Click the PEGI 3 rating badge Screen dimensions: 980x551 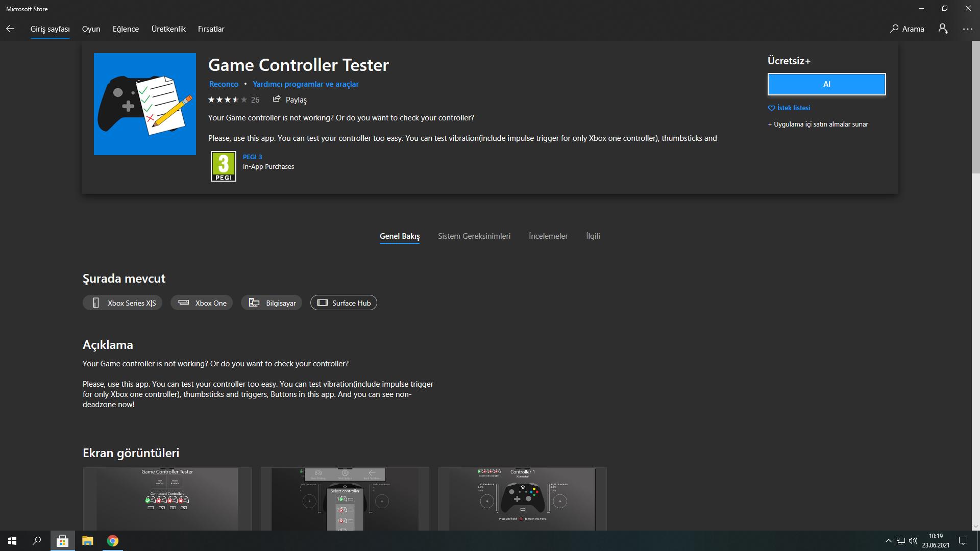pos(224,166)
